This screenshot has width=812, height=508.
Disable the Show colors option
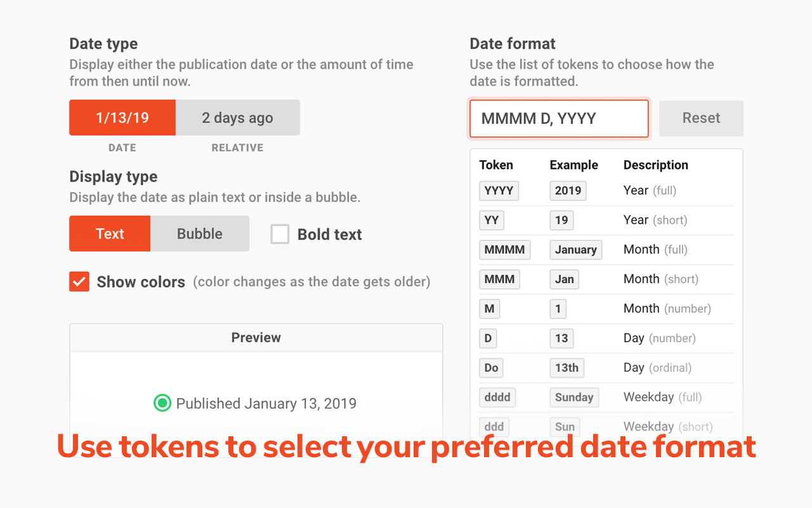point(79,281)
